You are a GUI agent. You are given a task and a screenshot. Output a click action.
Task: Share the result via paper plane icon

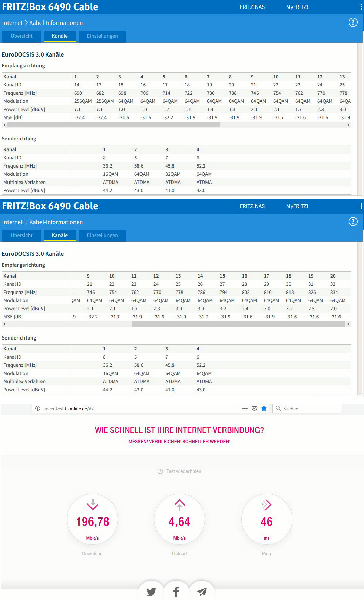202,591
